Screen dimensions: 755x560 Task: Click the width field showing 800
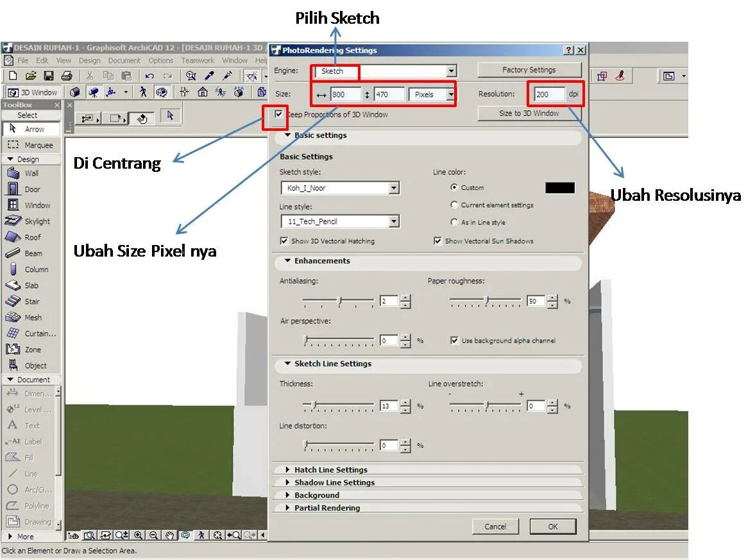346,94
